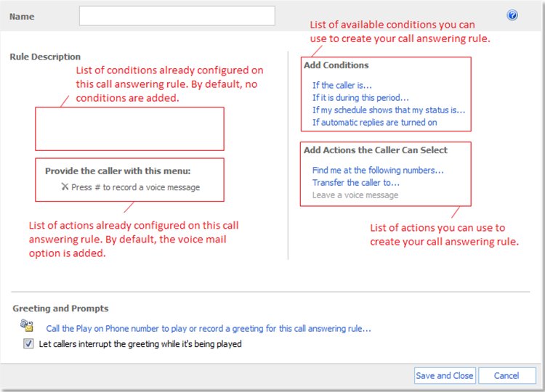545x392 pixels.
Task: Click the 'Provide the caller with this menu' heading
Action: (x=118, y=171)
